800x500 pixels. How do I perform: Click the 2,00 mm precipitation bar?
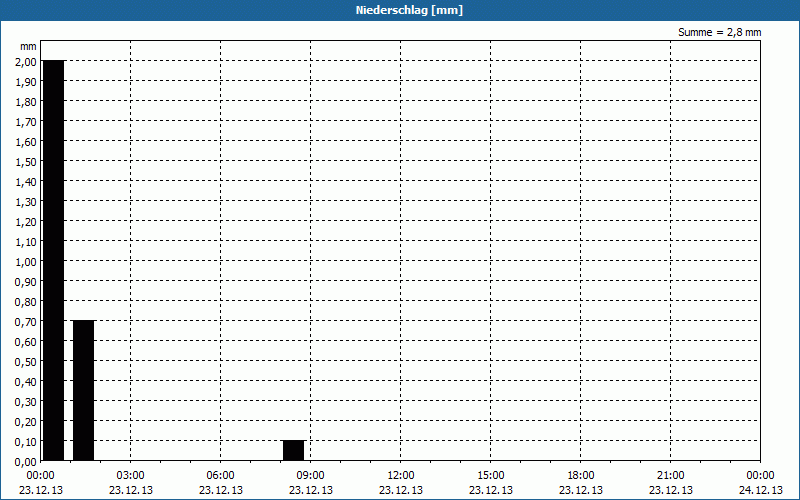coord(54,260)
